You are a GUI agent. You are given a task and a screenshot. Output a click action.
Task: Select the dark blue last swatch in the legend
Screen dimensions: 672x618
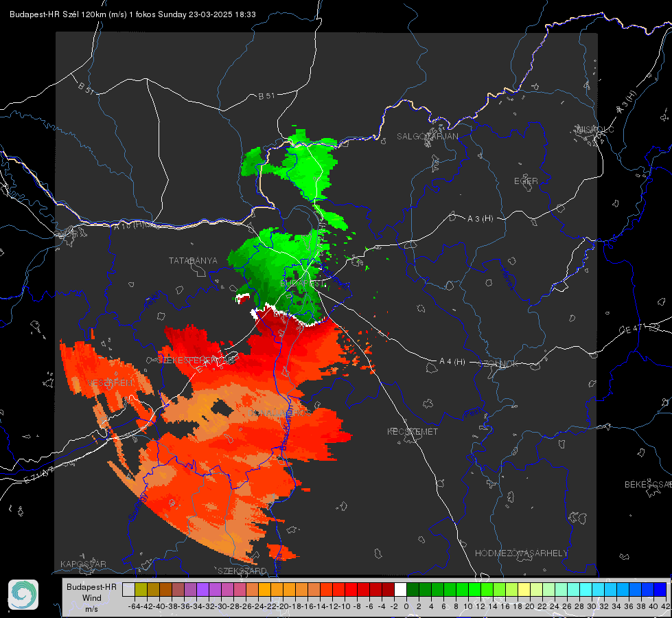(x=660, y=589)
